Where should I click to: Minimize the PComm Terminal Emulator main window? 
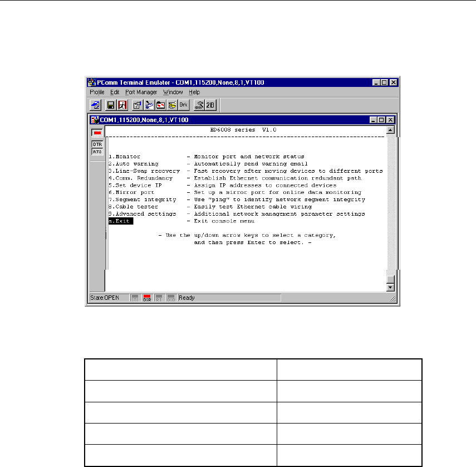tap(376, 82)
